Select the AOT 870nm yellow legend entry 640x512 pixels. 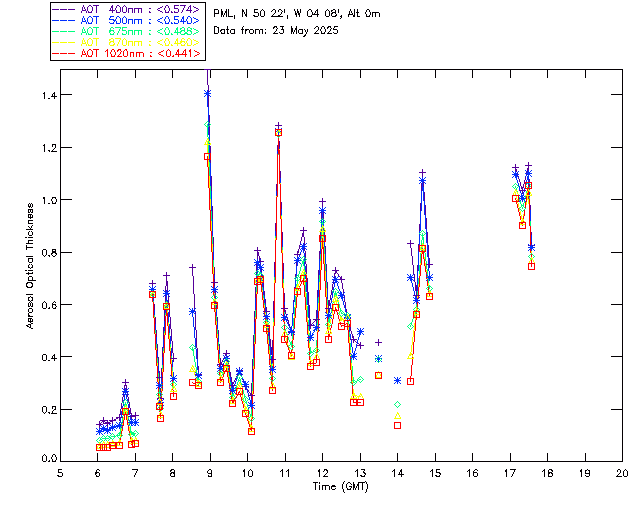(x=128, y=42)
